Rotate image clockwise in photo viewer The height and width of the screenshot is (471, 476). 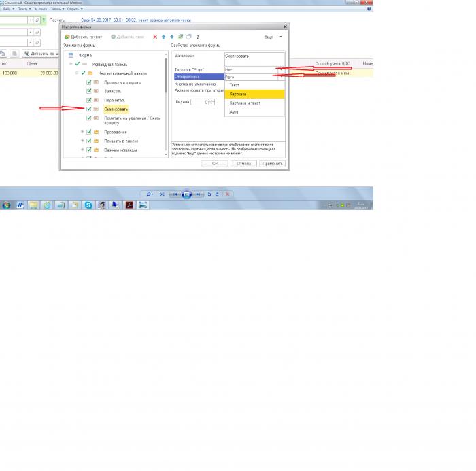tap(217, 194)
